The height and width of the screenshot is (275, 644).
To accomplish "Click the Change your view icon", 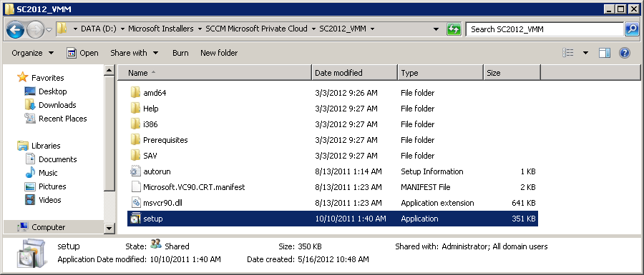I will pos(568,52).
